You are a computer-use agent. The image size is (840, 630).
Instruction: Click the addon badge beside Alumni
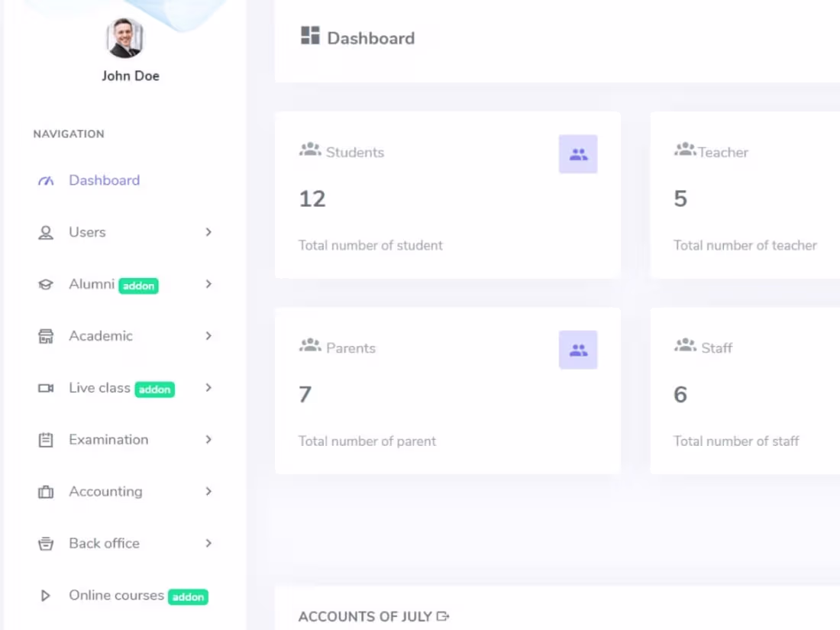[138, 286]
